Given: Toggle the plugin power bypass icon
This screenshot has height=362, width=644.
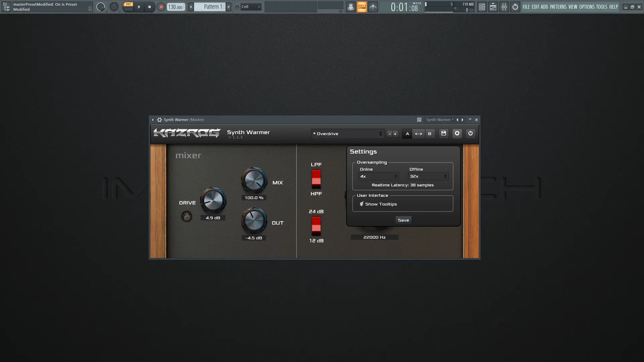Looking at the screenshot, I should [x=470, y=133].
